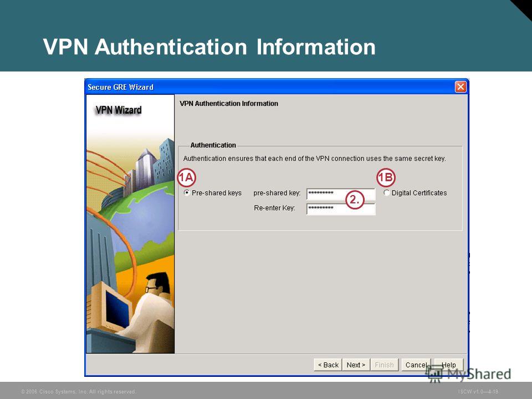532x399 pixels.
Task: Click the 'ISCW v1.0—4-19' slide number
Action: pyautogui.click(x=478, y=392)
